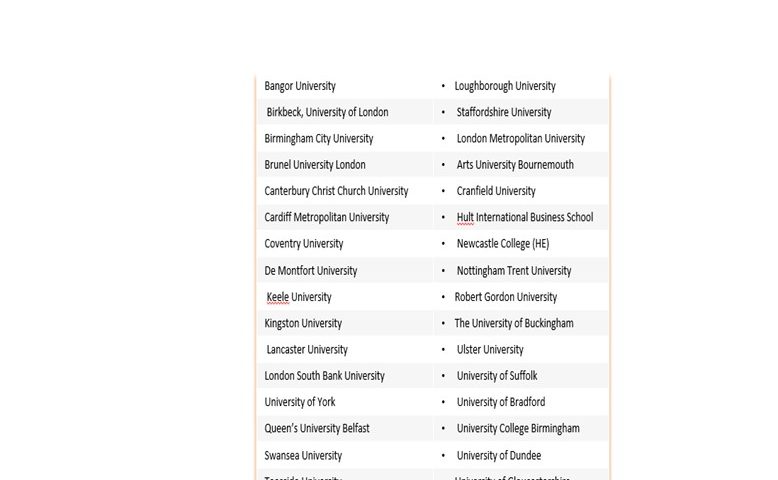The width and height of the screenshot is (778, 480).
Task: Click University College Birmingham entry
Action: coord(518,428)
